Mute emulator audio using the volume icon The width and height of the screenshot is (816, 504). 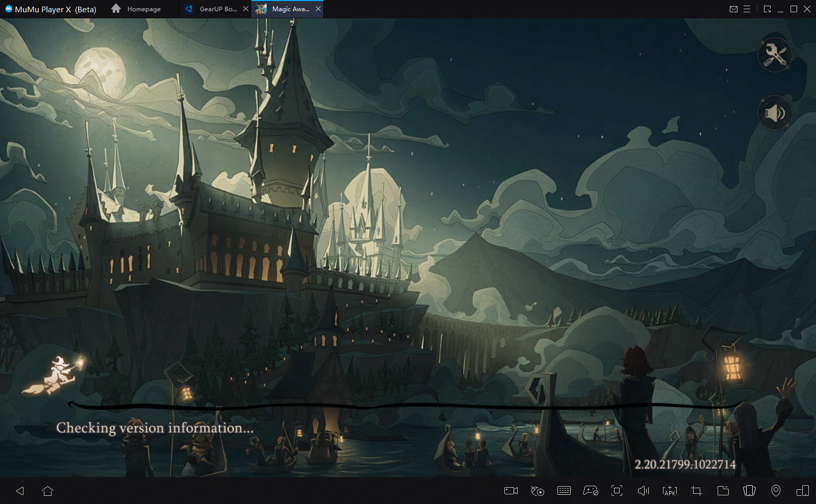(x=643, y=491)
